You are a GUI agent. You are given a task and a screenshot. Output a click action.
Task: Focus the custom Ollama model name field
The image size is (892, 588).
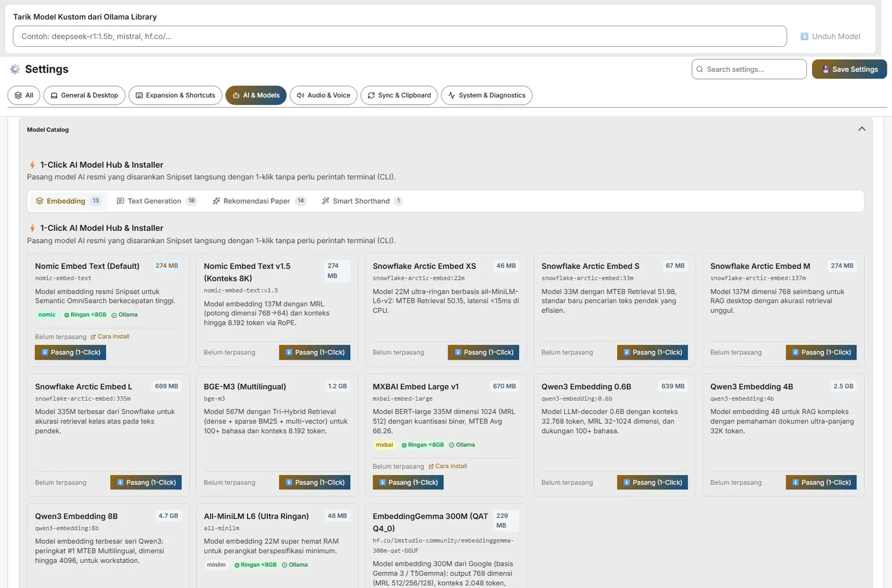[400, 36]
